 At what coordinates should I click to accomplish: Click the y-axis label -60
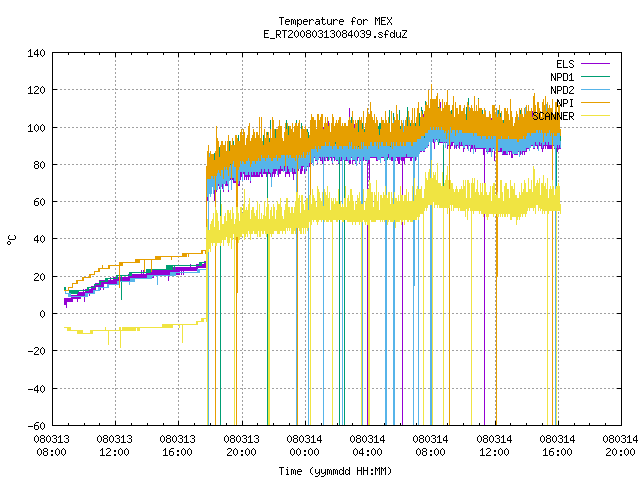pyautogui.click(x=36, y=426)
